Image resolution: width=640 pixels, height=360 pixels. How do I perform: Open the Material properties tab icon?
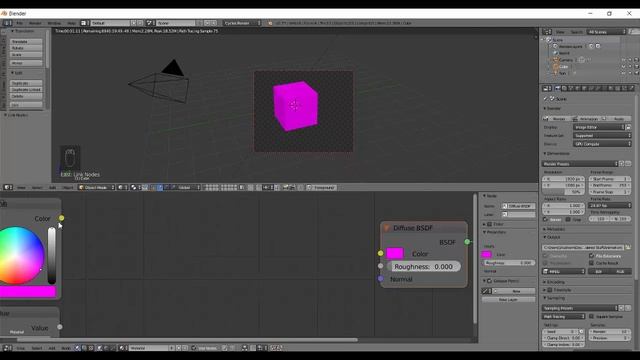coord(611,88)
